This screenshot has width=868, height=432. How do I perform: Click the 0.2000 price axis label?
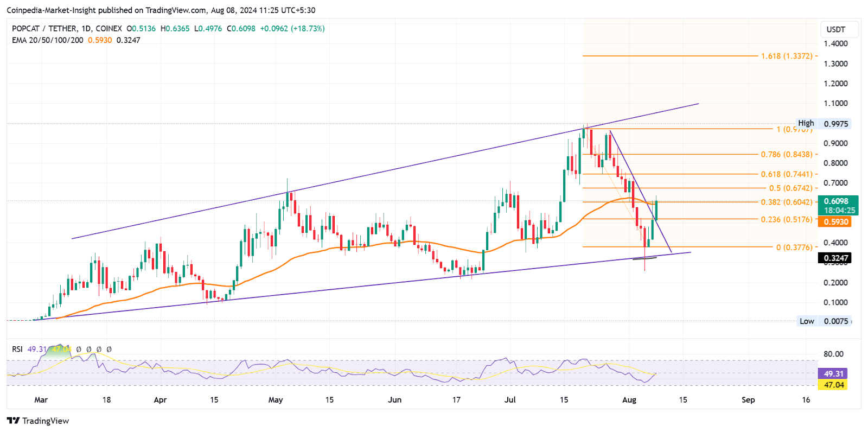[835, 282]
